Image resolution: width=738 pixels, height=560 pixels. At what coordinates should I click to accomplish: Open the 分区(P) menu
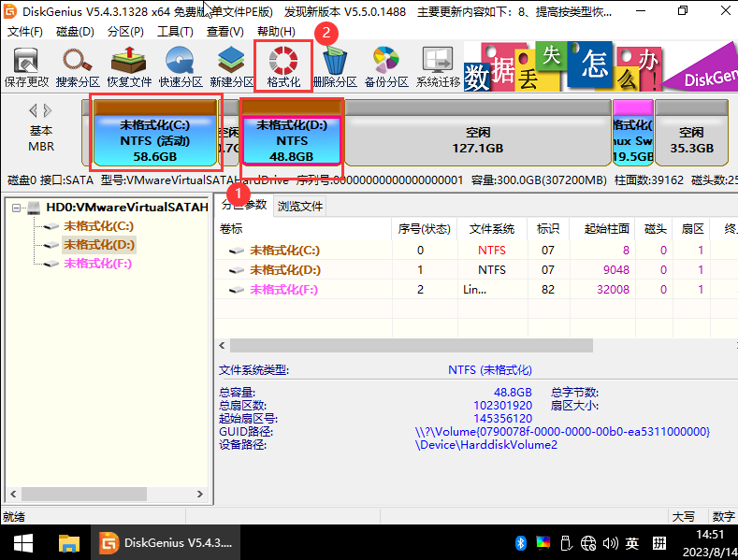(x=125, y=32)
